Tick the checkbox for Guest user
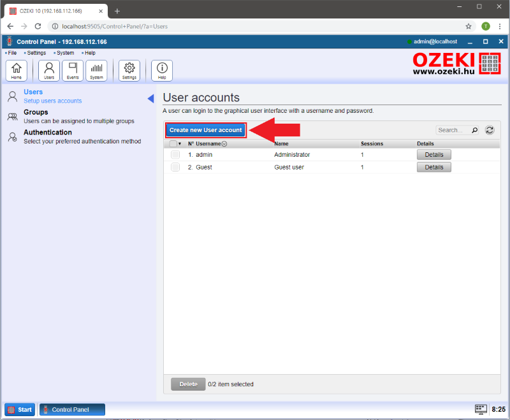Screen dimensions: 510x420 point(175,167)
